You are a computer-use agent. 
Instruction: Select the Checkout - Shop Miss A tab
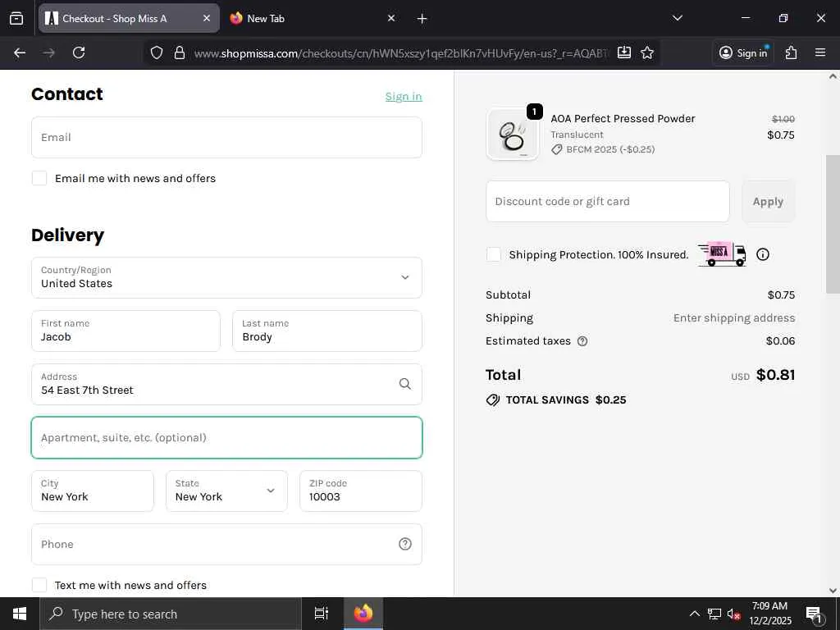coord(129,18)
